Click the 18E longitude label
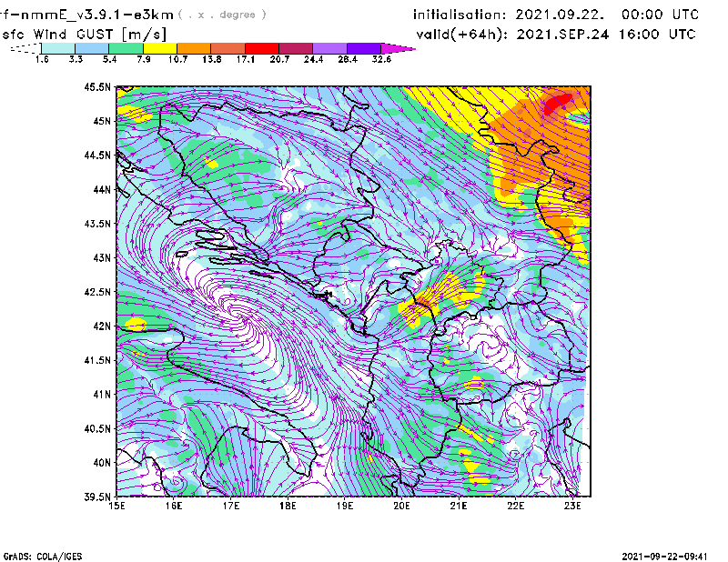The image size is (728, 562). [x=288, y=506]
